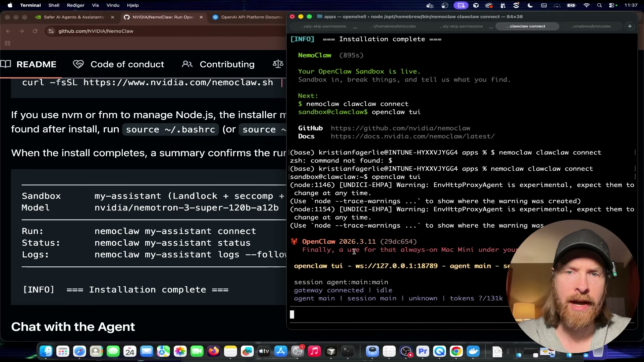The height and width of the screenshot is (362, 644).
Task: Select first usly-skip-permissions terminal tab
Action: click(324, 26)
